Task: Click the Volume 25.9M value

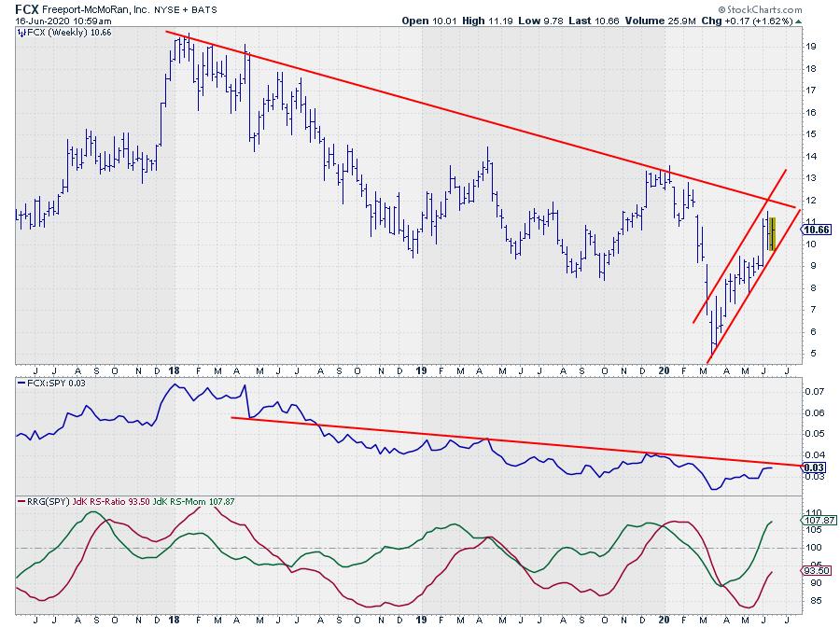Action: coord(660,21)
